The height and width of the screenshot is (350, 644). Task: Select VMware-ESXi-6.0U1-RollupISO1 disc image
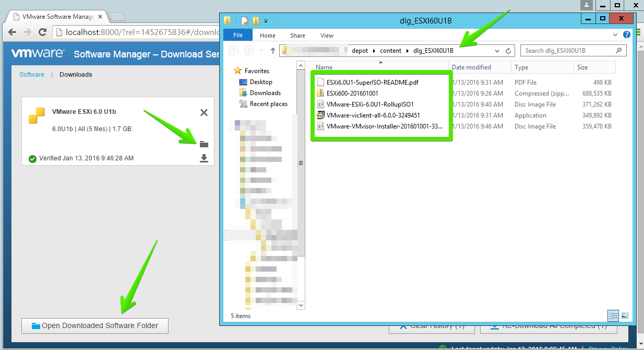(370, 104)
